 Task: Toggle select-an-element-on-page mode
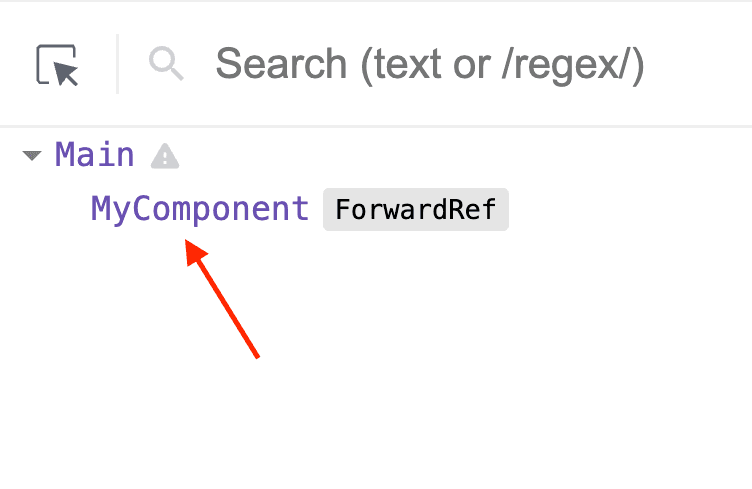tap(57, 65)
